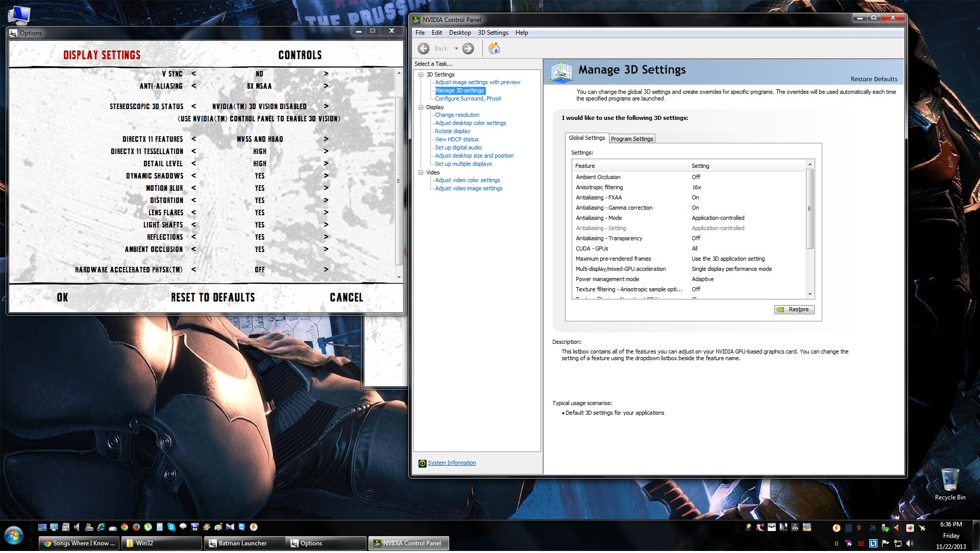Image resolution: width=980 pixels, height=553 pixels.
Task: Toggle Hardware Accelerated PhysX right arrow
Action: [326, 270]
